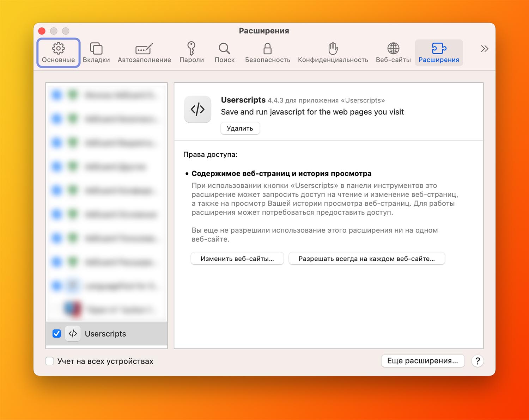Open the Безопасность tab
The width and height of the screenshot is (529, 420).
[268, 53]
